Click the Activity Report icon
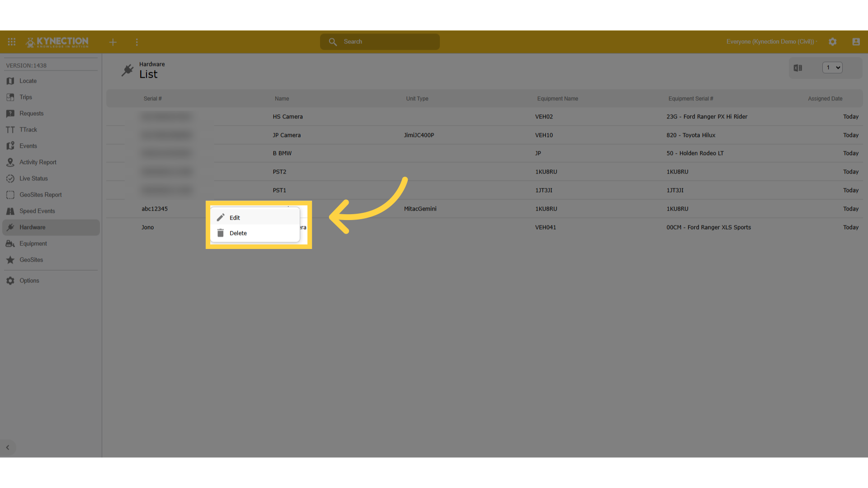Image resolution: width=868 pixels, height=488 pixels. pyautogui.click(x=10, y=162)
